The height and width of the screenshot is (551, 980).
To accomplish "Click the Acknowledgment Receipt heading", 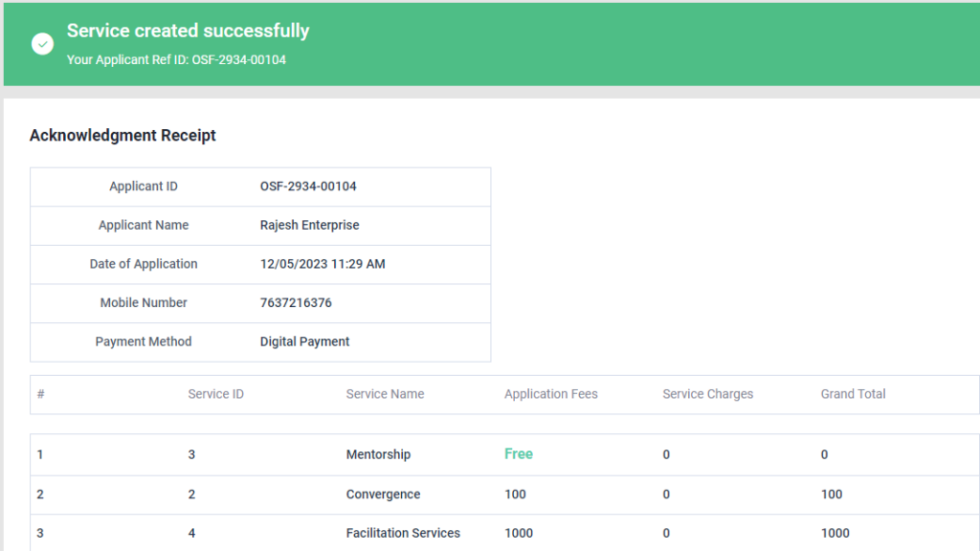I will coord(122,136).
